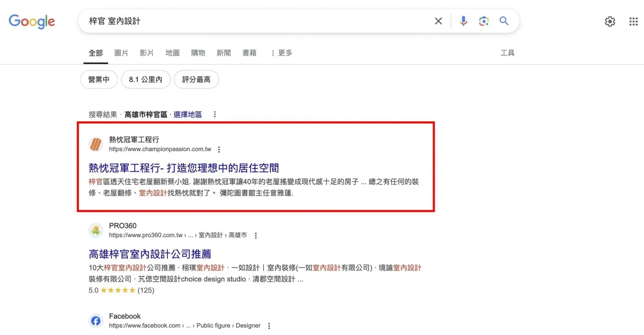The image size is (644, 335).
Task: Open the 工具 options
Action: click(508, 53)
